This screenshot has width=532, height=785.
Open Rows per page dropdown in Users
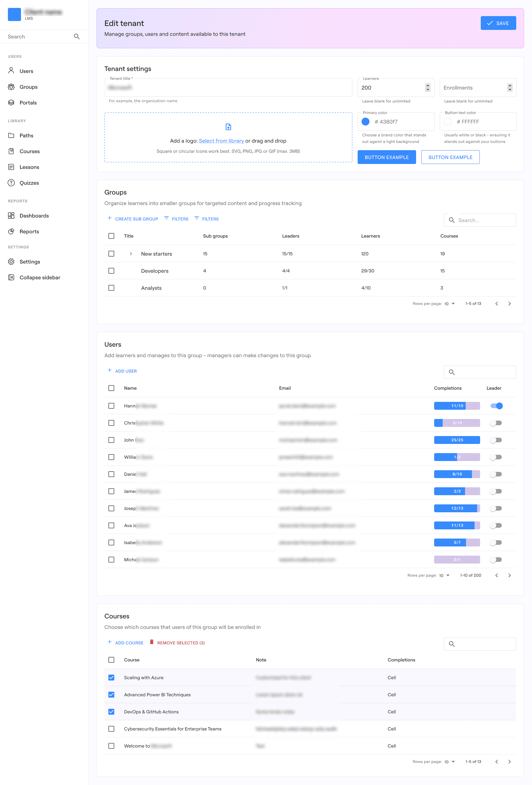(444, 575)
